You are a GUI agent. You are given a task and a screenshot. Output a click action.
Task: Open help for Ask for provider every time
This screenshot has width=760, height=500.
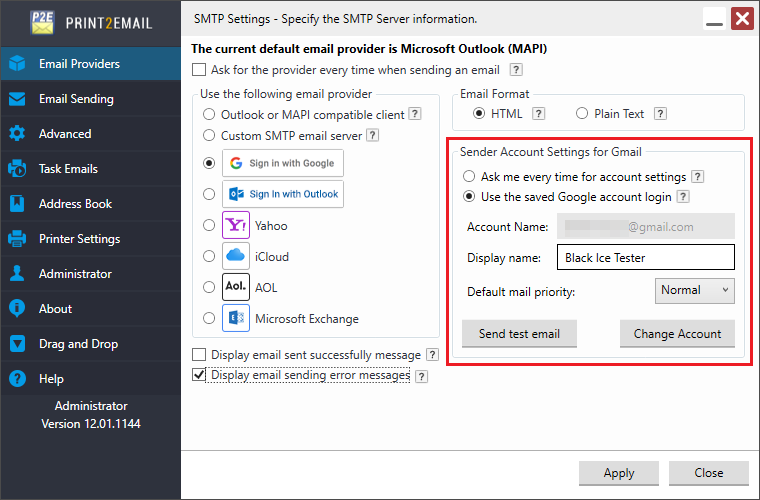coord(516,70)
